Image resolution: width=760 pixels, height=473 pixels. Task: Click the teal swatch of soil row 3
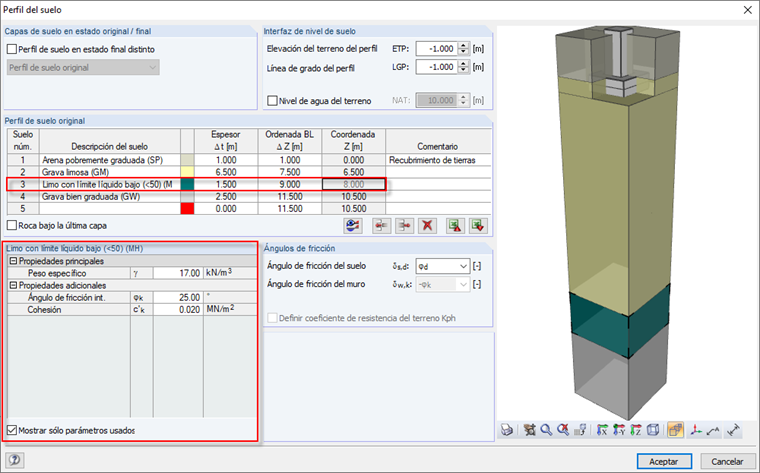(187, 184)
